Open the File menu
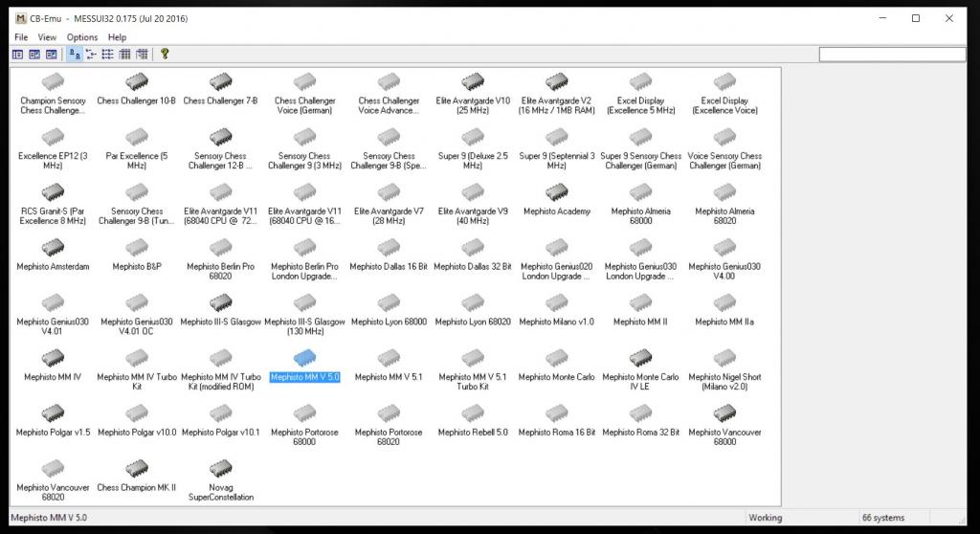 (x=21, y=37)
